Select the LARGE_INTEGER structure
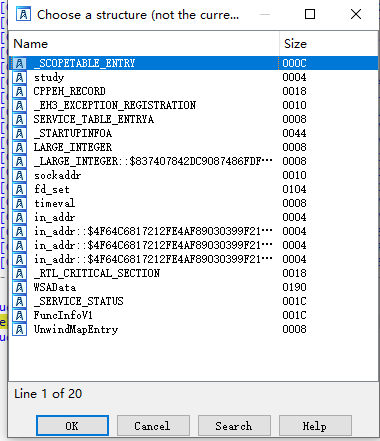380x441 pixels. (x=194, y=147)
